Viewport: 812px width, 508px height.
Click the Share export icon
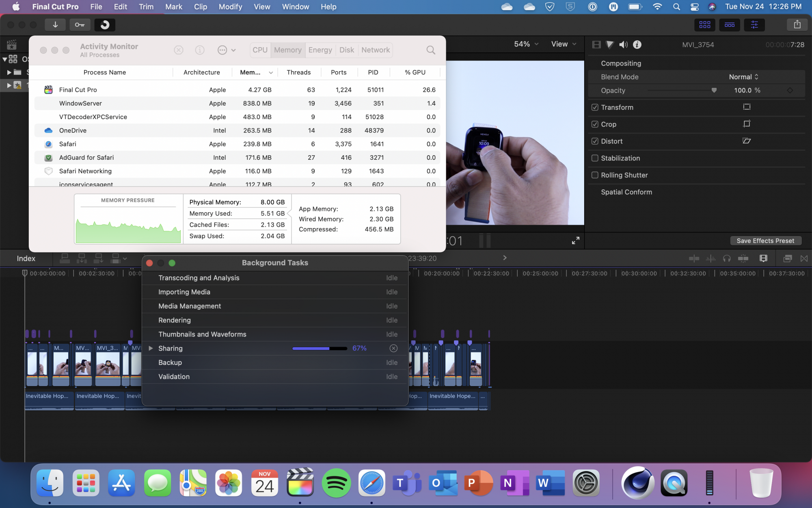797,25
